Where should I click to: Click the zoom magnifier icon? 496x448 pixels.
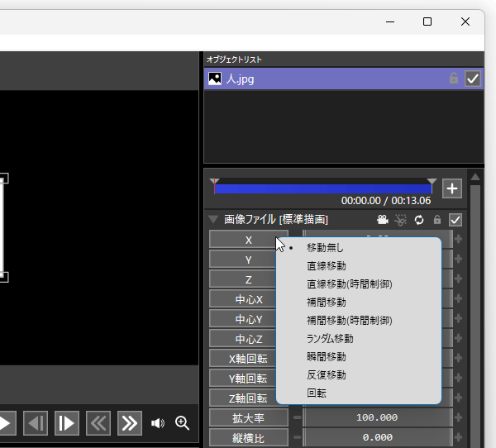(x=182, y=423)
